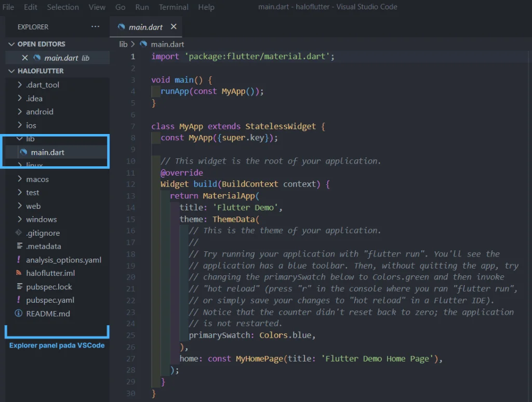
Task: Open the .gitignore file
Action: (43, 233)
